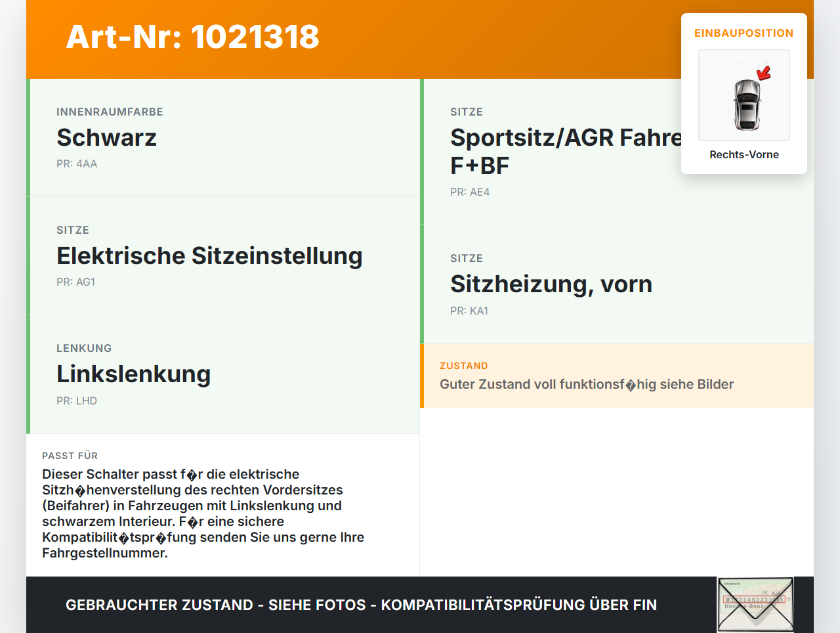The height and width of the screenshot is (633, 840).
Task: Click the car top-view Einbauposition diagram
Action: 744,95
